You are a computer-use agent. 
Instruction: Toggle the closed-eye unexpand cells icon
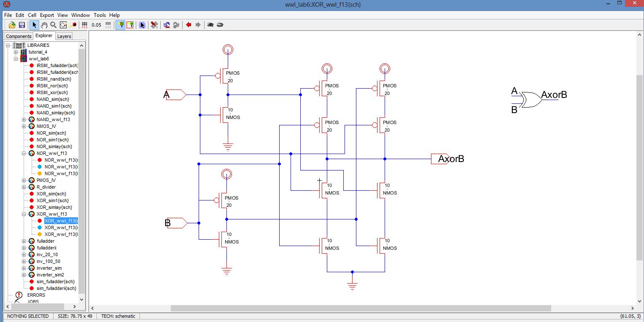[x=220, y=25]
